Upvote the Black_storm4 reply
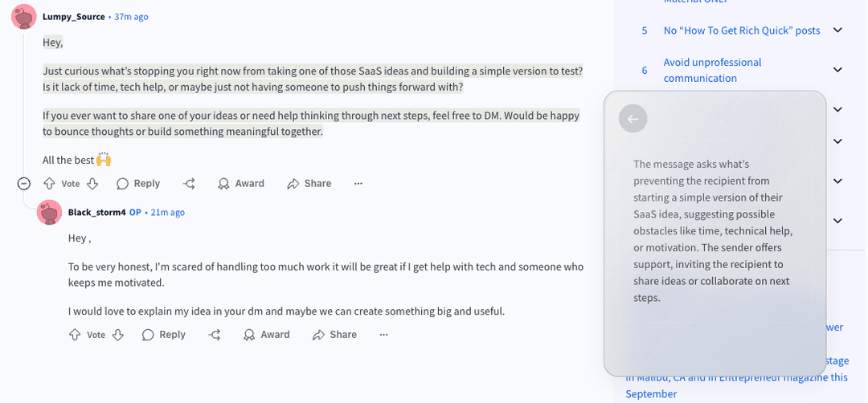Image resolution: width=868 pixels, height=403 pixels. point(75,335)
